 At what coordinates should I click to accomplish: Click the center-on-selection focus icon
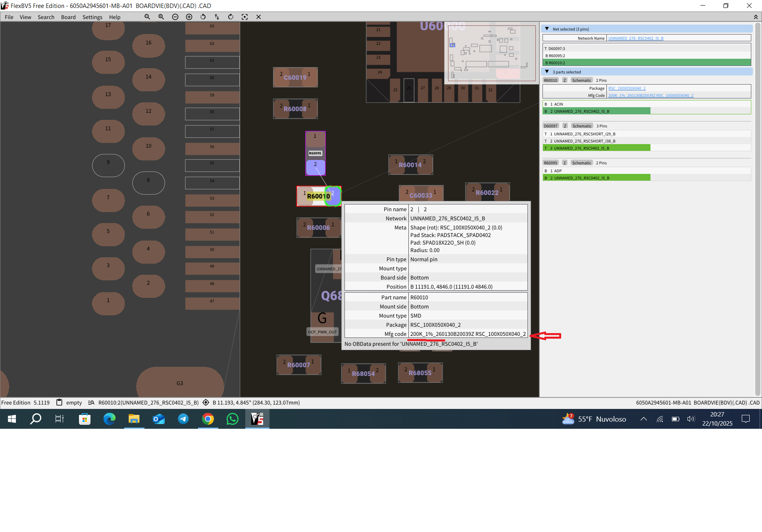pos(244,17)
